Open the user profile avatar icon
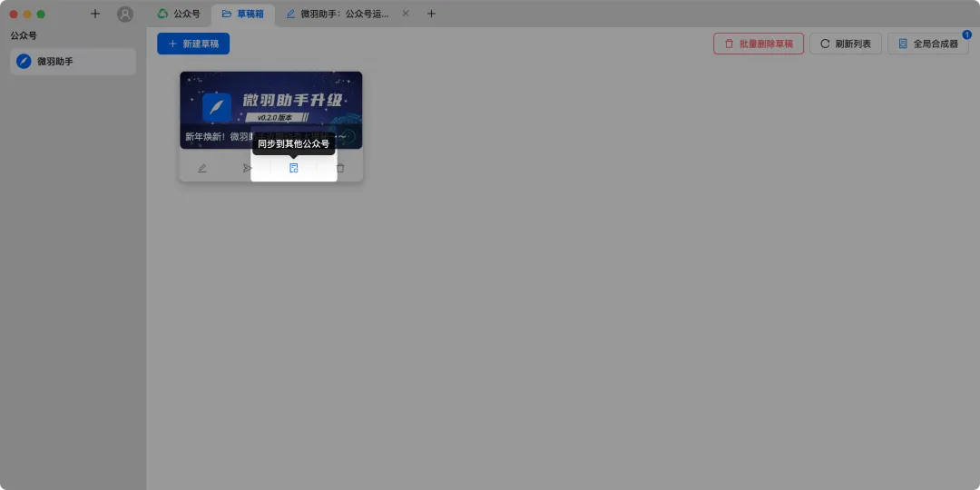The width and height of the screenshot is (980, 490). click(125, 14)
